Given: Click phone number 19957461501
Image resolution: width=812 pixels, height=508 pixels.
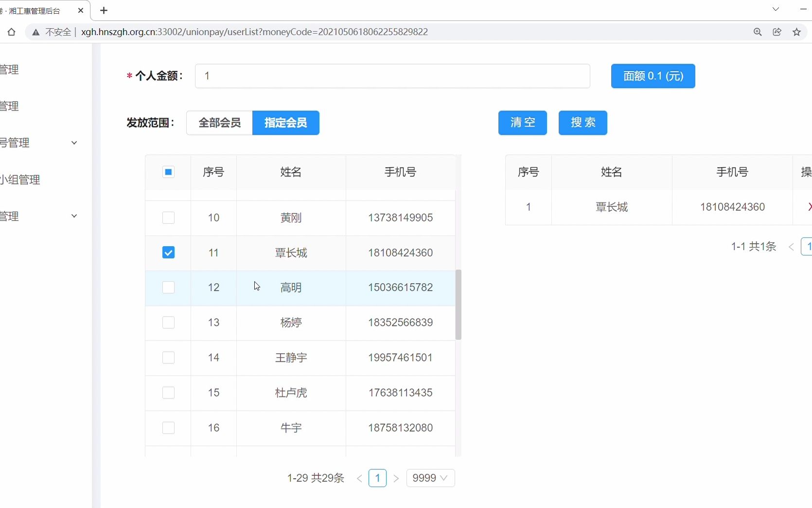Looking at the screenshot, I should (x=401, y=358).
